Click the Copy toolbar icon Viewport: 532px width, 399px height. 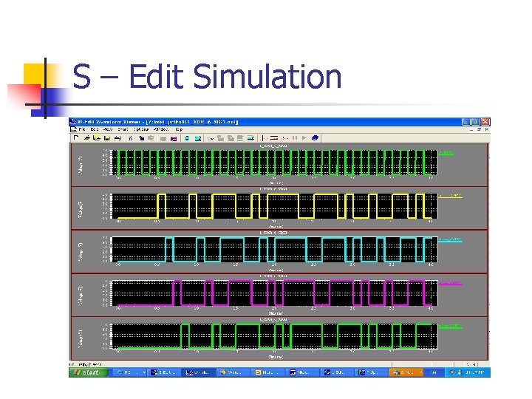[141, 138]
